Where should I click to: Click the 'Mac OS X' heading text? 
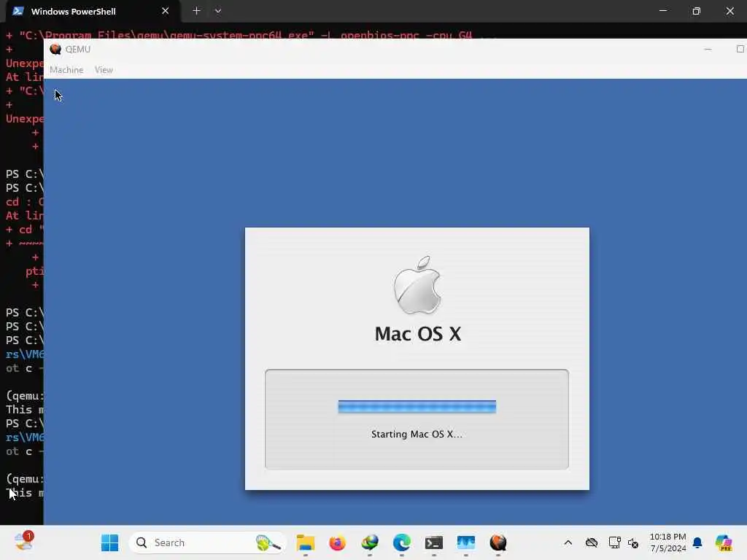pos(418,334)
